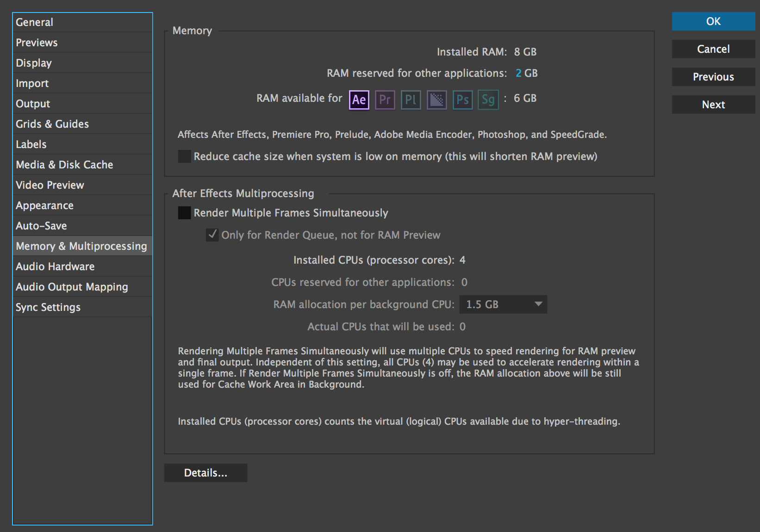Open Labels preferences
This screenshot has height=532, width=760.
(82, 144)
